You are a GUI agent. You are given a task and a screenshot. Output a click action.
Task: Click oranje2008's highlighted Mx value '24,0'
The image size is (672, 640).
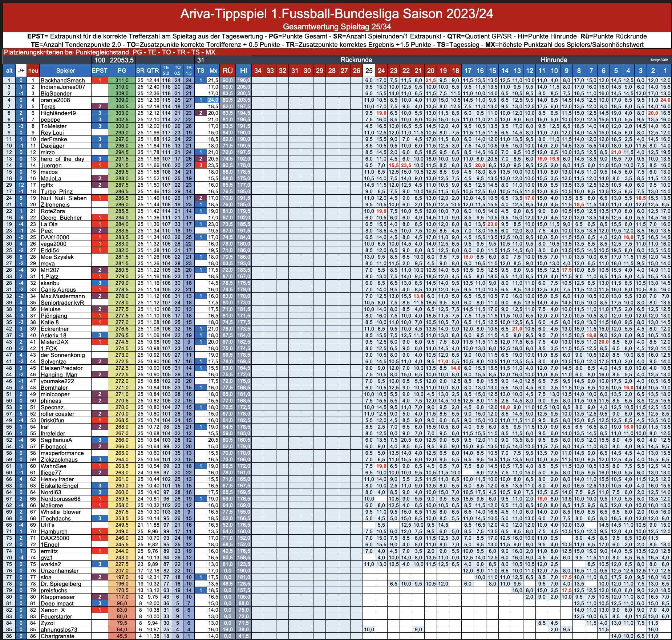pyautogui.click(x=213, y=100)
